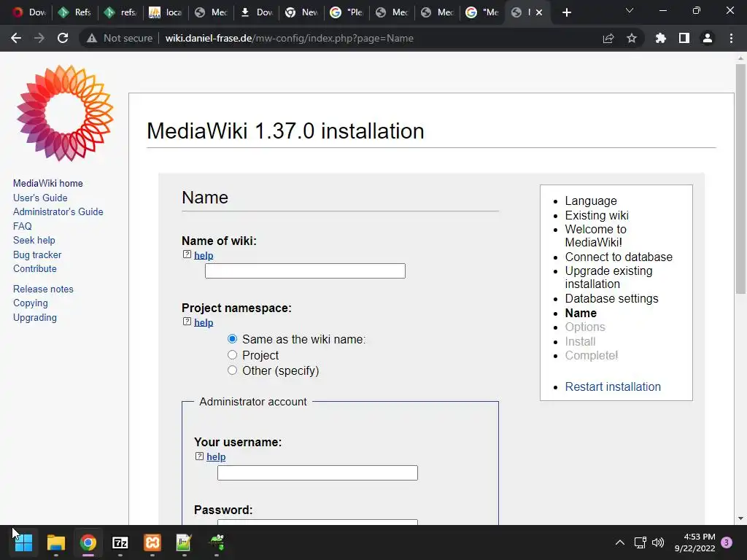
Task: Switch to the 'New' browser tab
Action: (301, 12)
